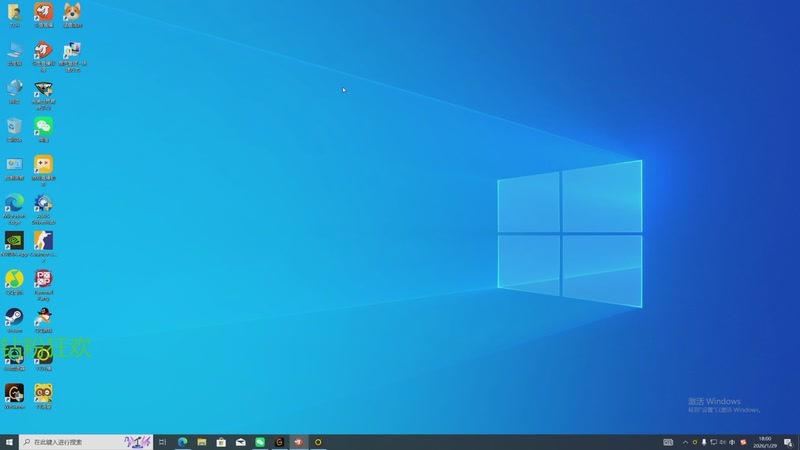Open Mail from the taskbar
Image resolution: width=800 pixels, height=450 pixels.
[x=240, y=442]
